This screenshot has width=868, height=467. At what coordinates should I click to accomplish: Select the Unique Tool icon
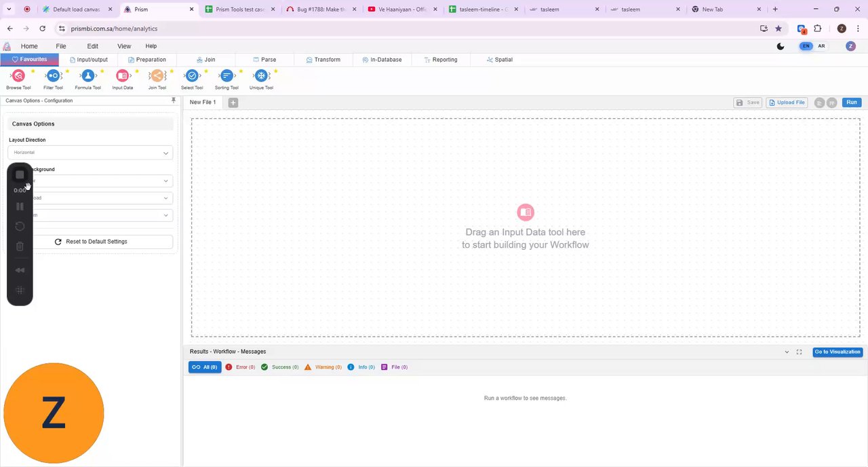coord(261,76)
